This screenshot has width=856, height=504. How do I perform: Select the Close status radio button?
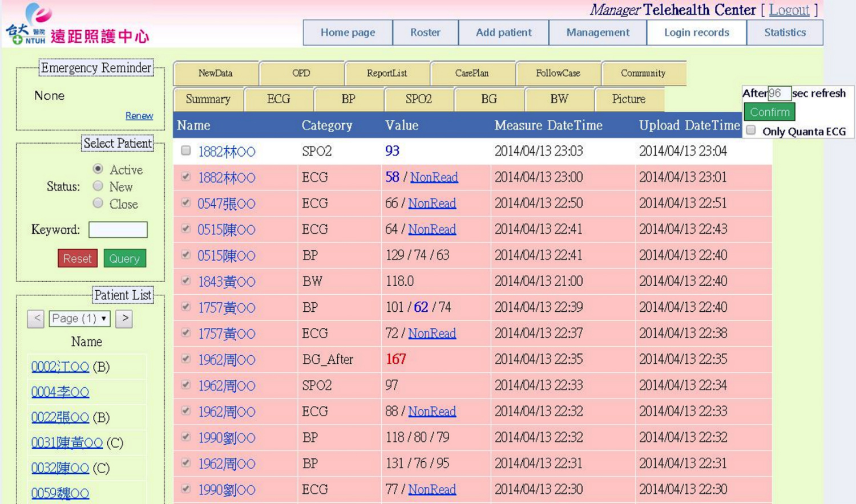click(98, 203)
